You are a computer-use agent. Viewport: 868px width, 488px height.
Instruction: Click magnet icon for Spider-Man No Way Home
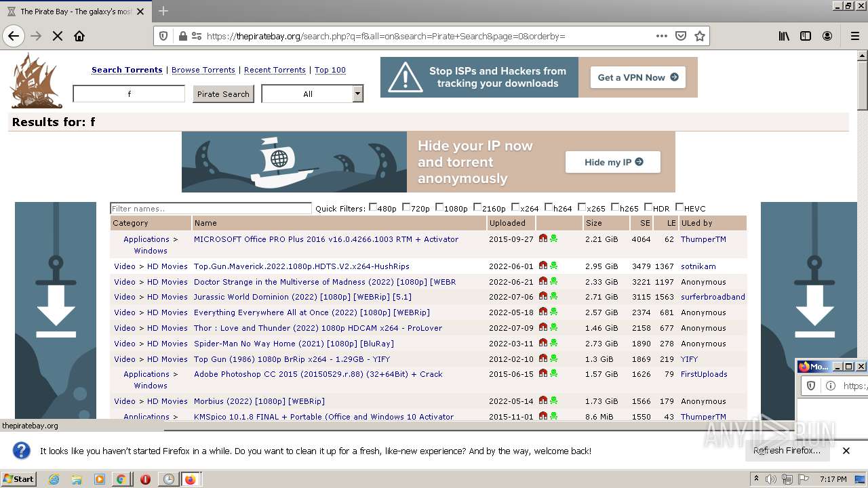[543, 343]
